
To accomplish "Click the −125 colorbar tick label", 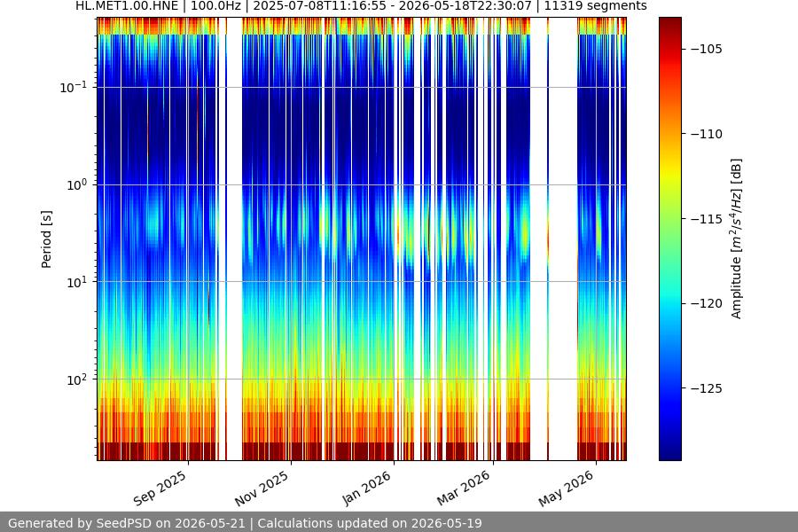I will pos(707,388).
